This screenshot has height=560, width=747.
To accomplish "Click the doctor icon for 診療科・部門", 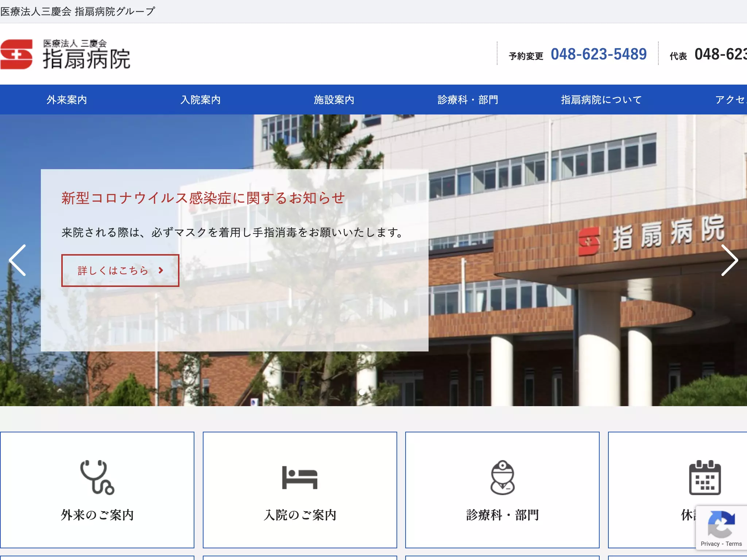I will [x=503, y=477].
